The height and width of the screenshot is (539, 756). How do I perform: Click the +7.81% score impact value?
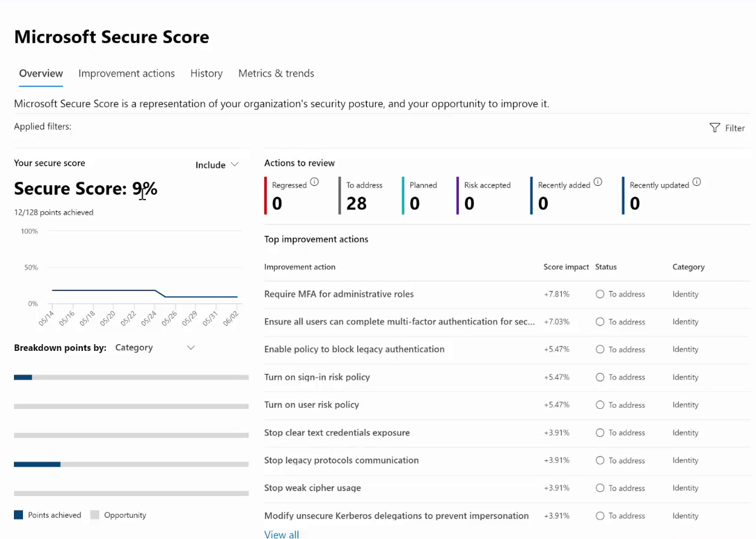pos(556,294)
